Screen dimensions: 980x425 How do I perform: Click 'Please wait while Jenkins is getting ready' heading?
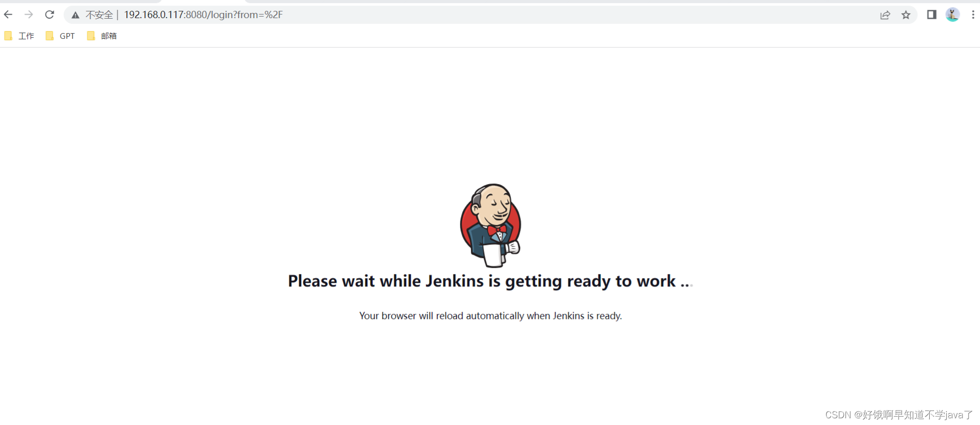coord(490,281)
